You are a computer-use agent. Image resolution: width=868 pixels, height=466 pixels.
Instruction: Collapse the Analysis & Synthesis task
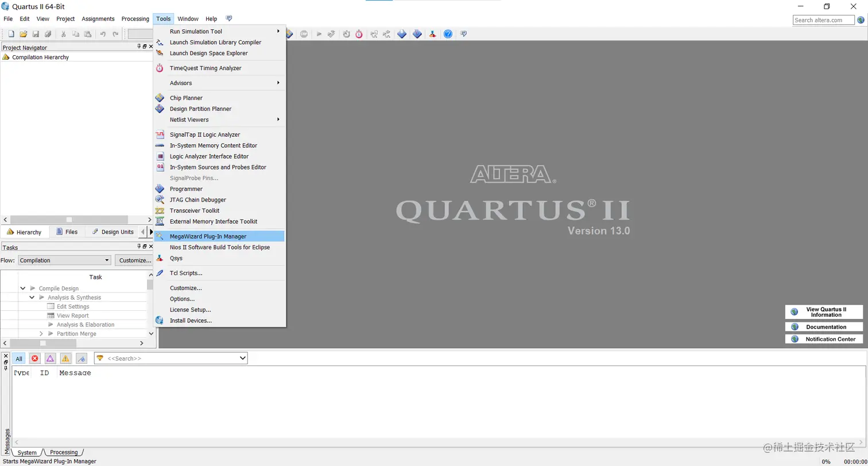coord(32,298)
